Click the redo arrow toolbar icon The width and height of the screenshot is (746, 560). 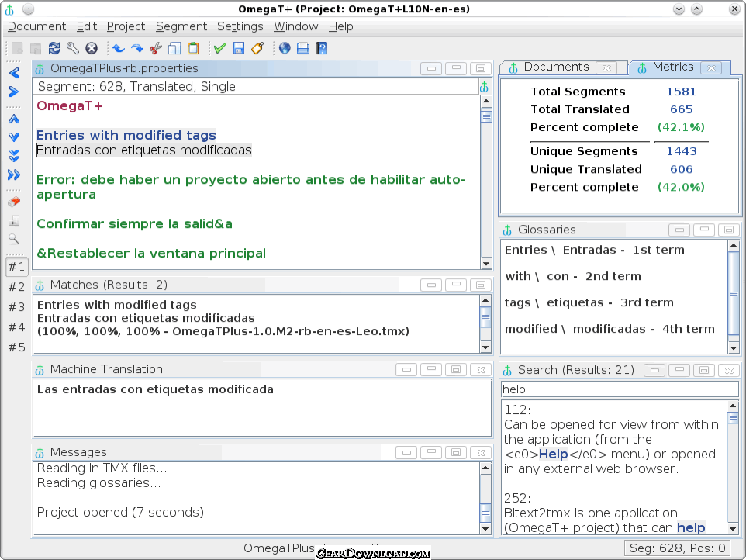click(137, 48)
